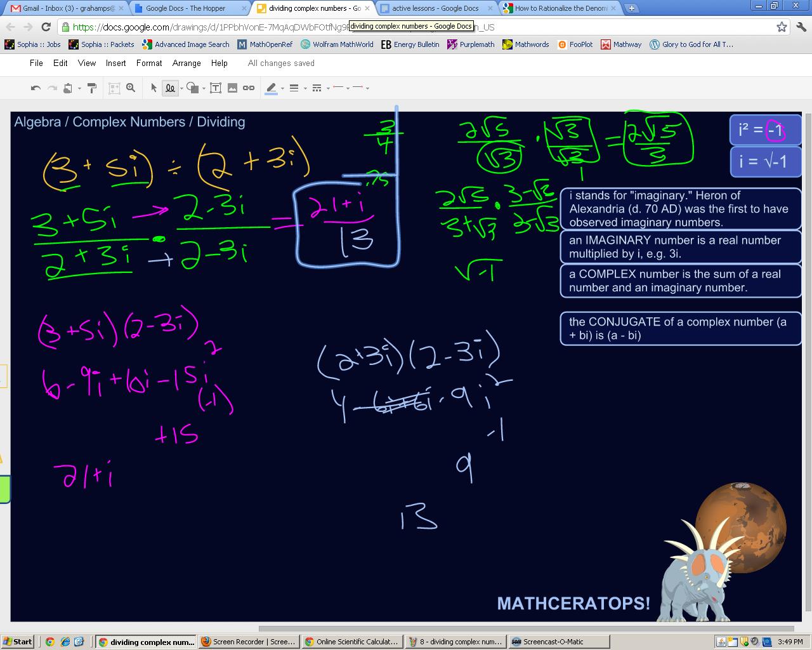The image size is (812, 650).
Task: Open the Line weight icon
Action: [x=294, y=88]
